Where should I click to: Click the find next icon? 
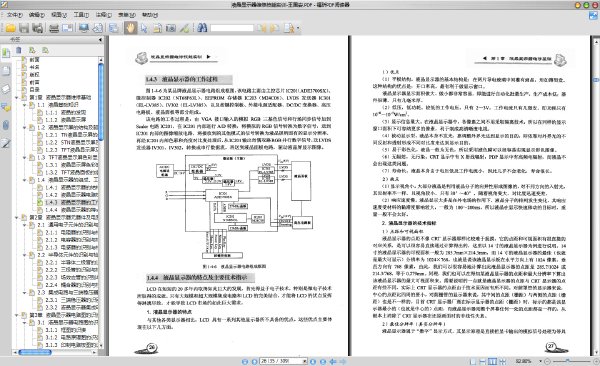pos(275,28)
